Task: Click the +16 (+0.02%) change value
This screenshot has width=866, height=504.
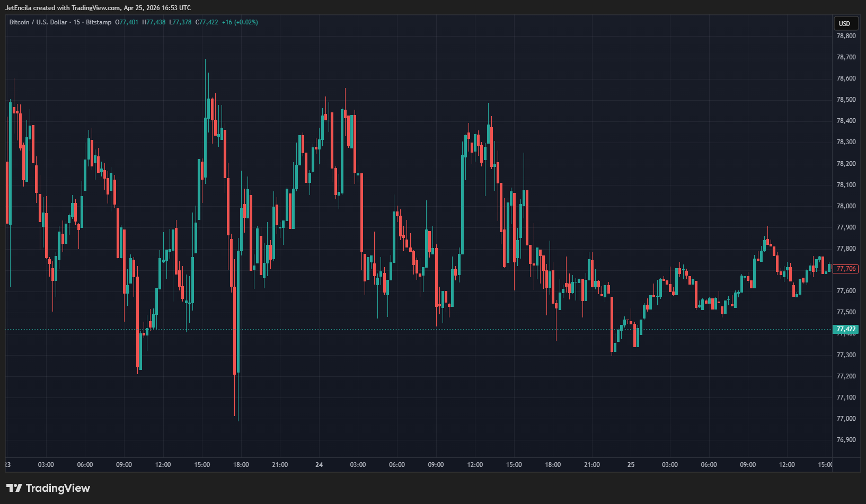Action: (x=240, y=22)
